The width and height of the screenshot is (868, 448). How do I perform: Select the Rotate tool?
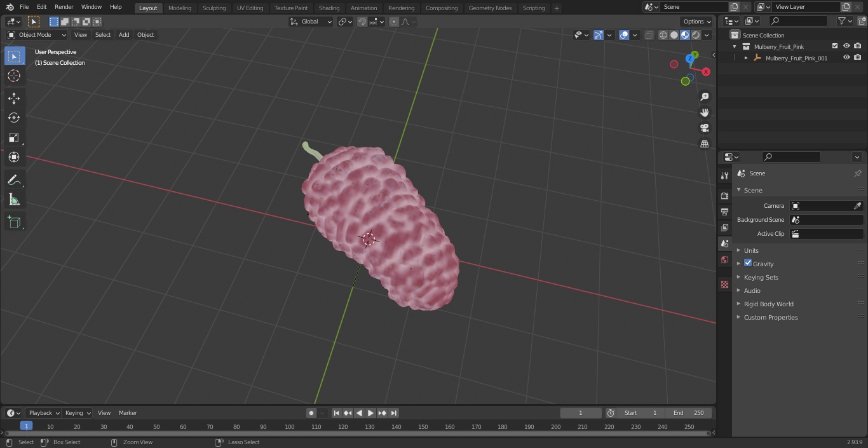pos(14,118)
